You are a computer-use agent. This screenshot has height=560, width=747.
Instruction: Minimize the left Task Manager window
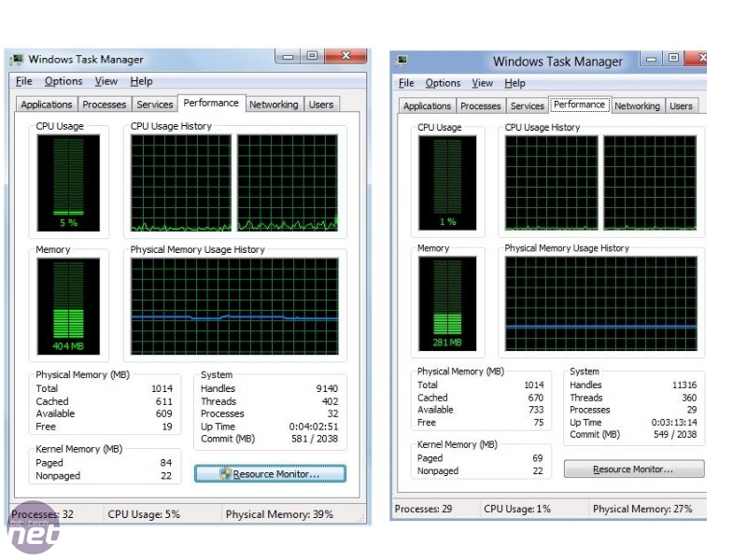pos(288,56)
